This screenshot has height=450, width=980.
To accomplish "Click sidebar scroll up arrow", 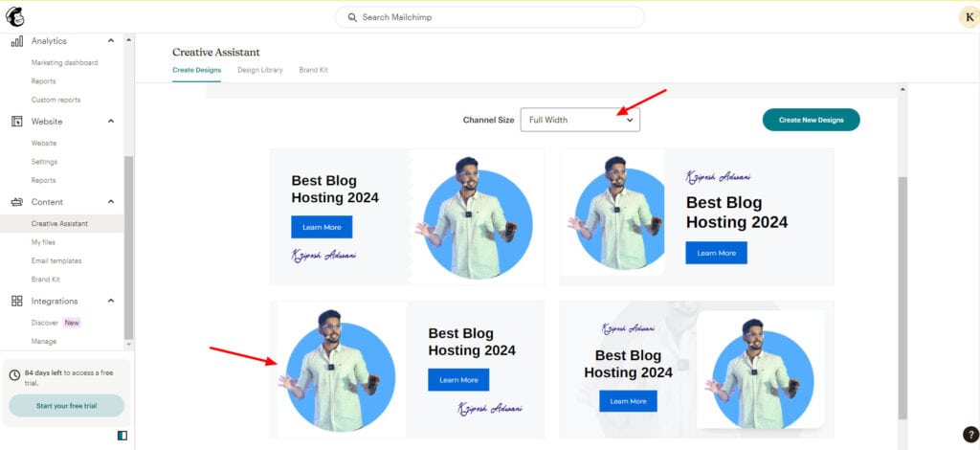I will point(129,40).
